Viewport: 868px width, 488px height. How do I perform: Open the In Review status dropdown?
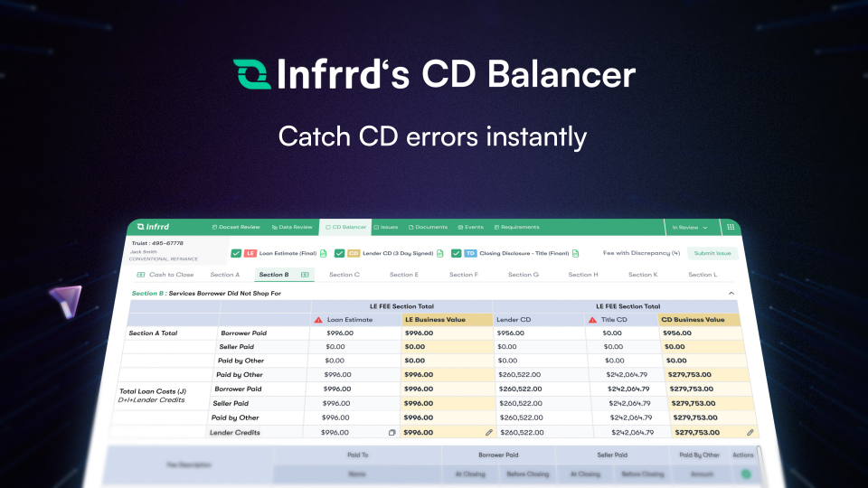pyautogui.click(x=690, y=228)
